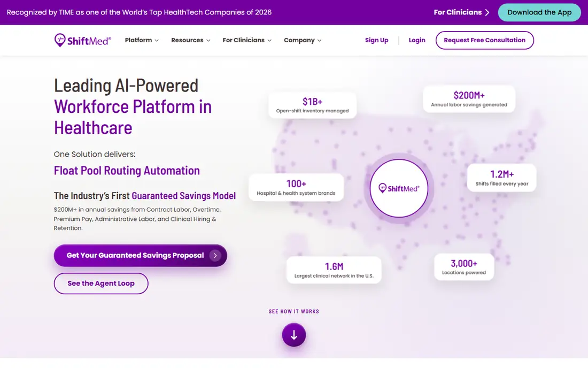588x368 pixels.
Task: Click the purple down-arrow scroll button
Action: pyautogui.click(x=293, y=335)
